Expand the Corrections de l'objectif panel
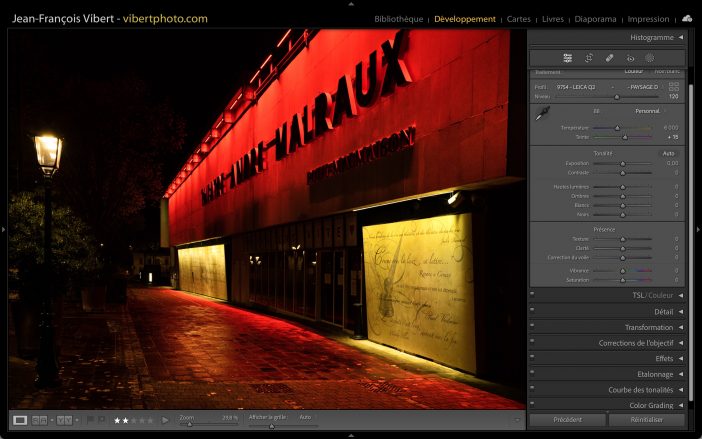702x439 pixels. click(680, 343)
